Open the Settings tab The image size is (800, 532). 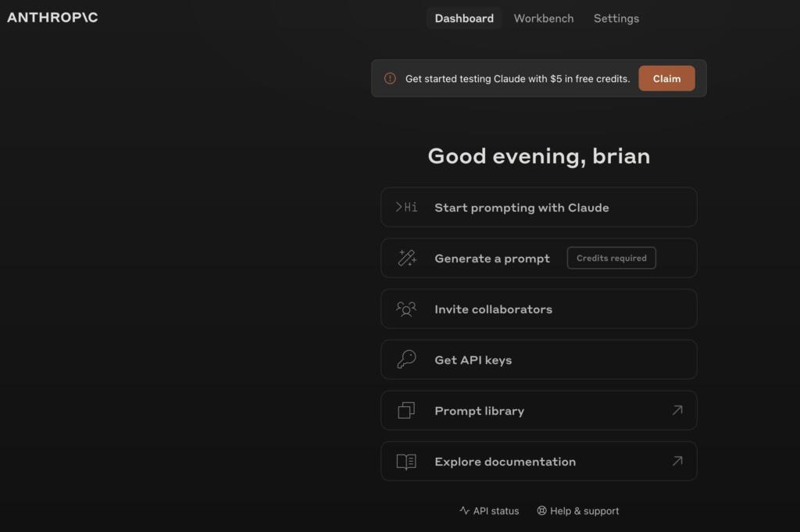(616, 18)
